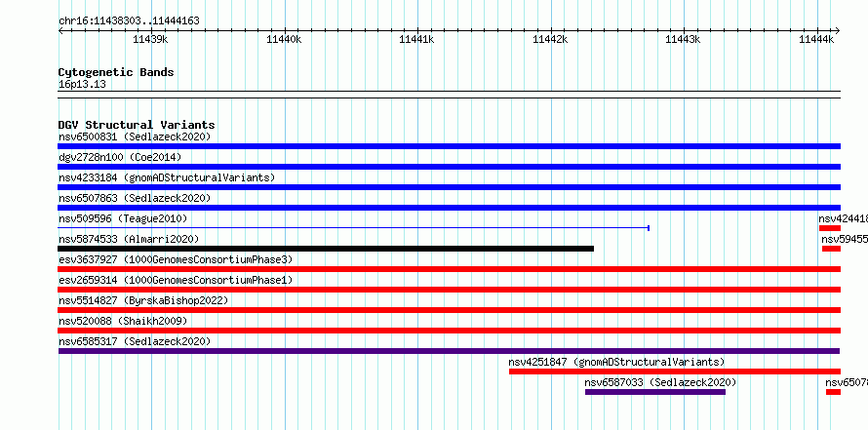Screen dimensions: 868x430
Task: Click the 11443k ruler tick
Action: click(x=683, y=39)
